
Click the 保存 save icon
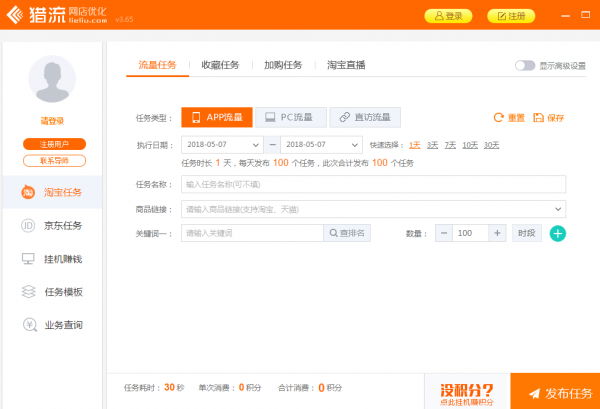(x=539, y=118)
